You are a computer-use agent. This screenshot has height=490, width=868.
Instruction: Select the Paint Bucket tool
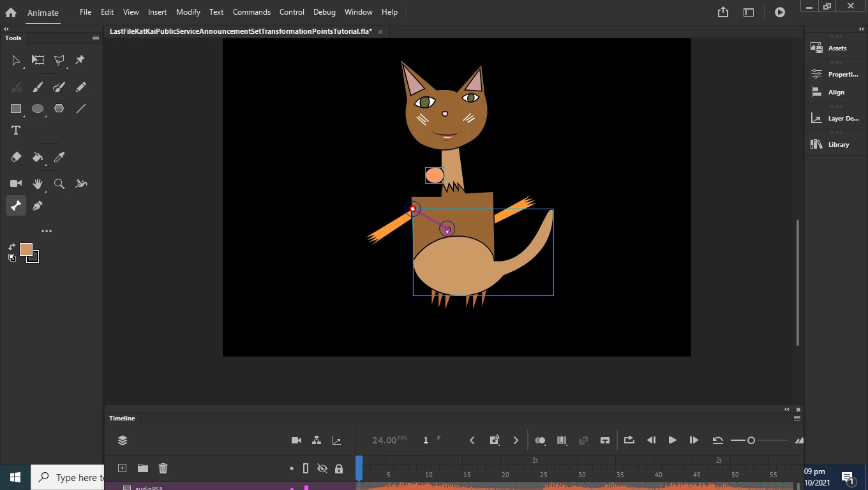coord(38,157)
